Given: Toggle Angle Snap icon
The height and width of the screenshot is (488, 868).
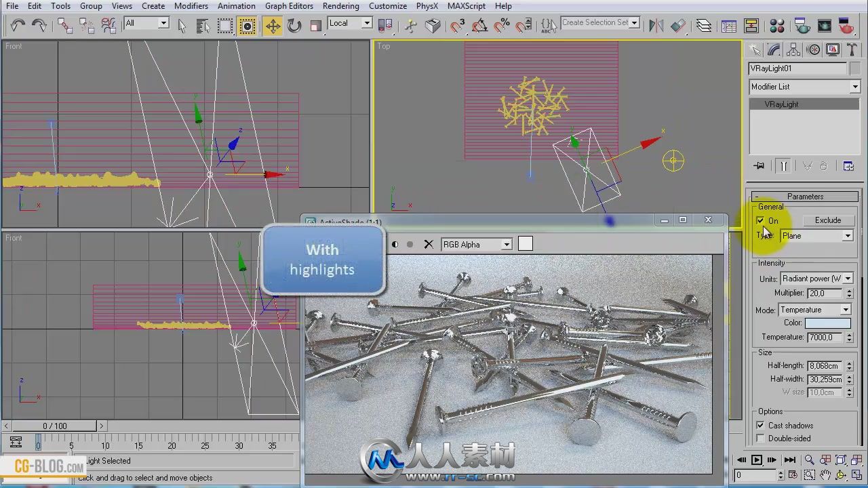Looking at the screenshot, I should pyautogui.click(x=479, y=26).
